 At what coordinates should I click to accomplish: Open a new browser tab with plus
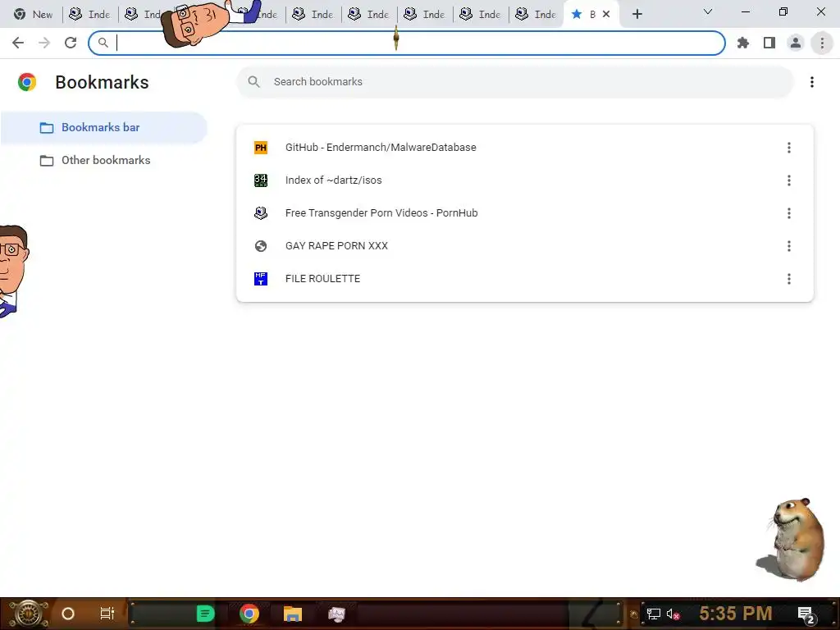tap(637, 15)
